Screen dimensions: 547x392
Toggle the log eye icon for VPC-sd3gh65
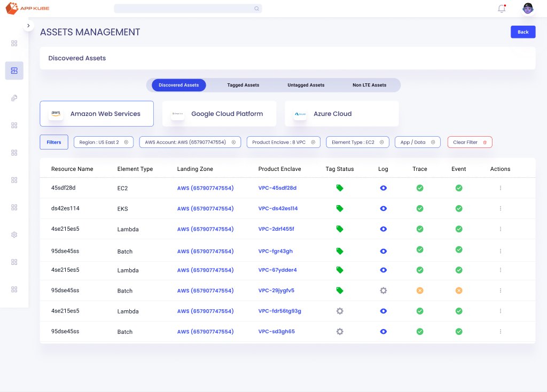pyautogui.click(x=384, y=332)
